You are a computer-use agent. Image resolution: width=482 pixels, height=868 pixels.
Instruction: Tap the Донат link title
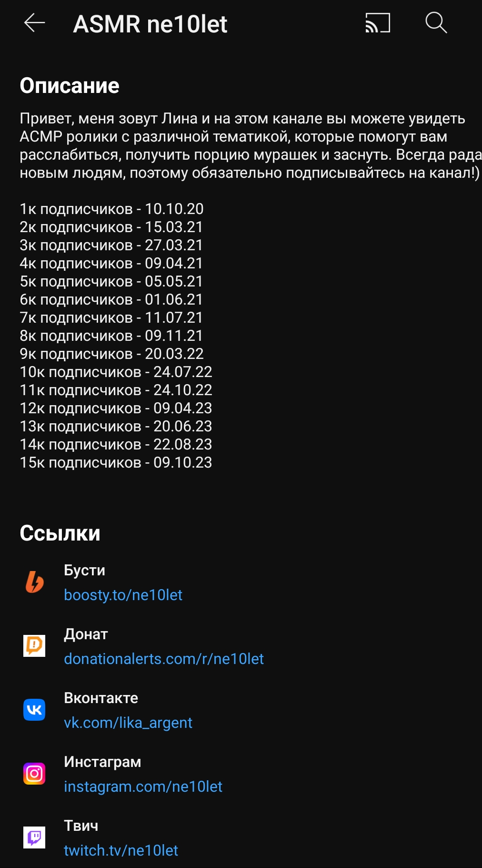[x=86, y=634]
